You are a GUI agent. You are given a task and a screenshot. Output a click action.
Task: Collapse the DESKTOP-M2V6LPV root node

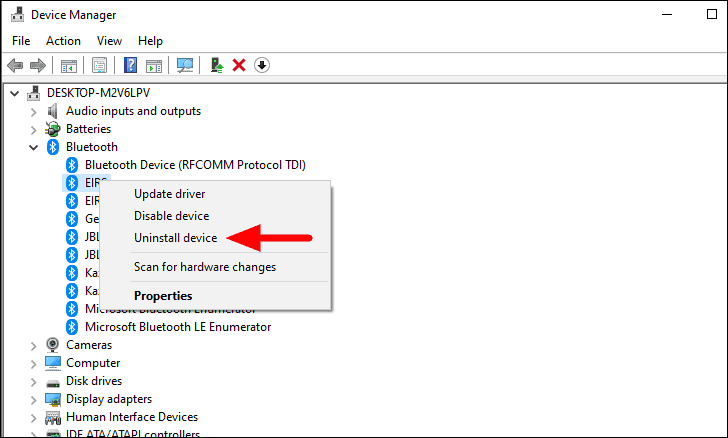coord(15,94)
